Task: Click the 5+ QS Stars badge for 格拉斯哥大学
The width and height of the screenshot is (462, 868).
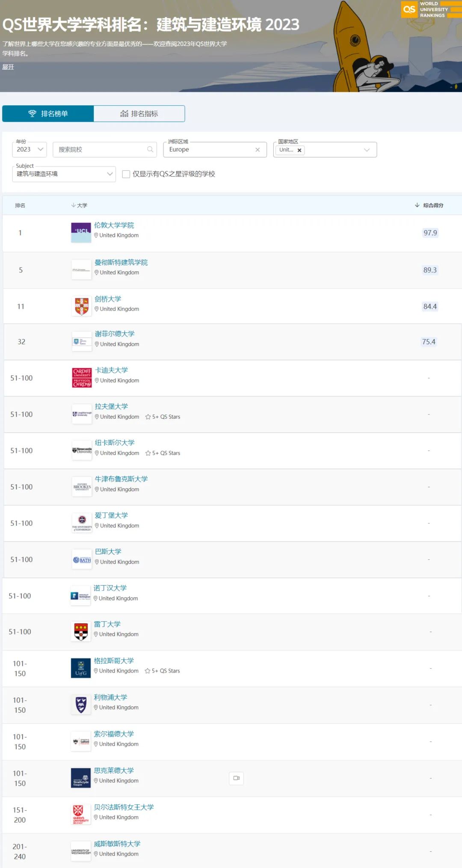Action: point(163,671)
